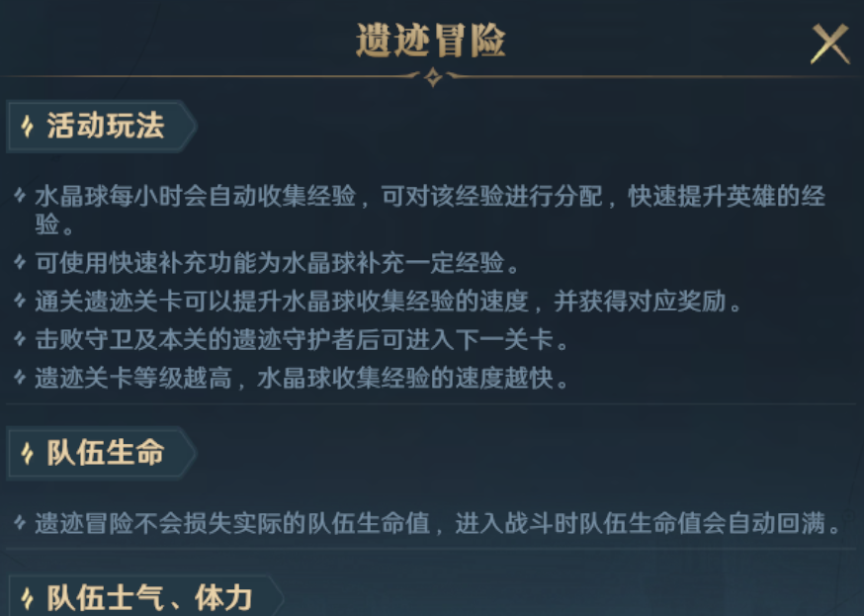
Task: Click the diamond ornament under the title
Action: 433,77
